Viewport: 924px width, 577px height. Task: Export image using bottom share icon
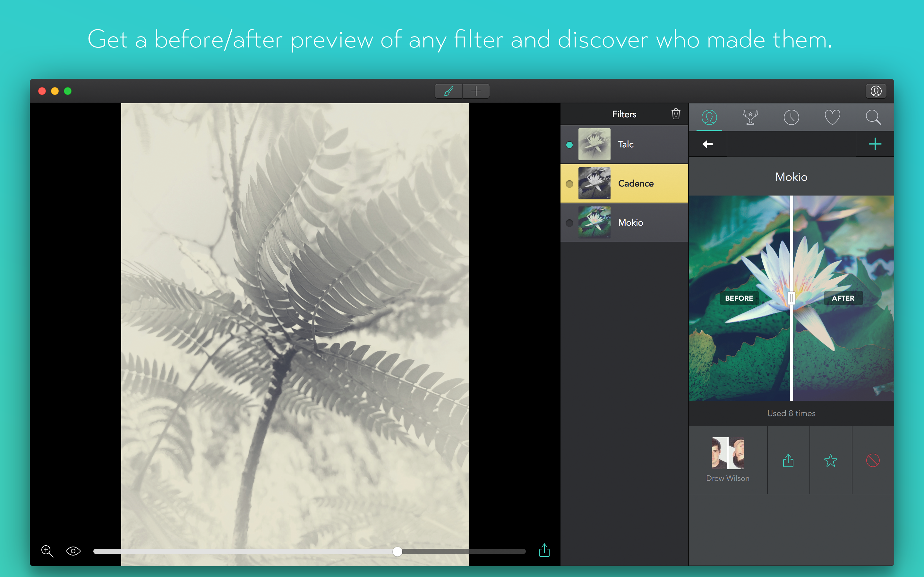pyautogui.click(x=544, y=550)
